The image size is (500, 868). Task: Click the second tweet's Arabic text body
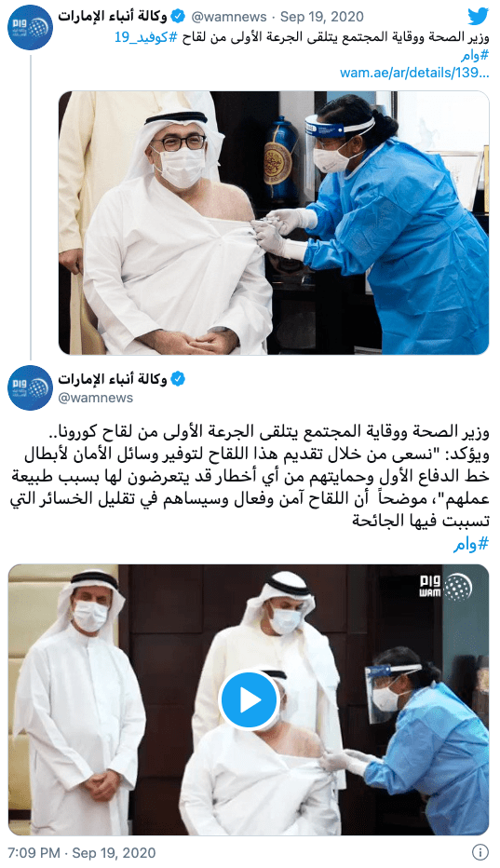click(x=249, y=476)
